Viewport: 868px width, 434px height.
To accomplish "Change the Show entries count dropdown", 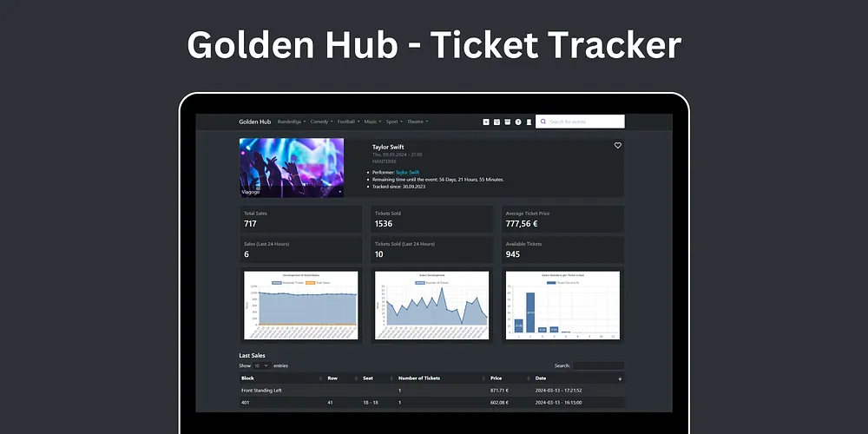I will [x=261, y=366].
